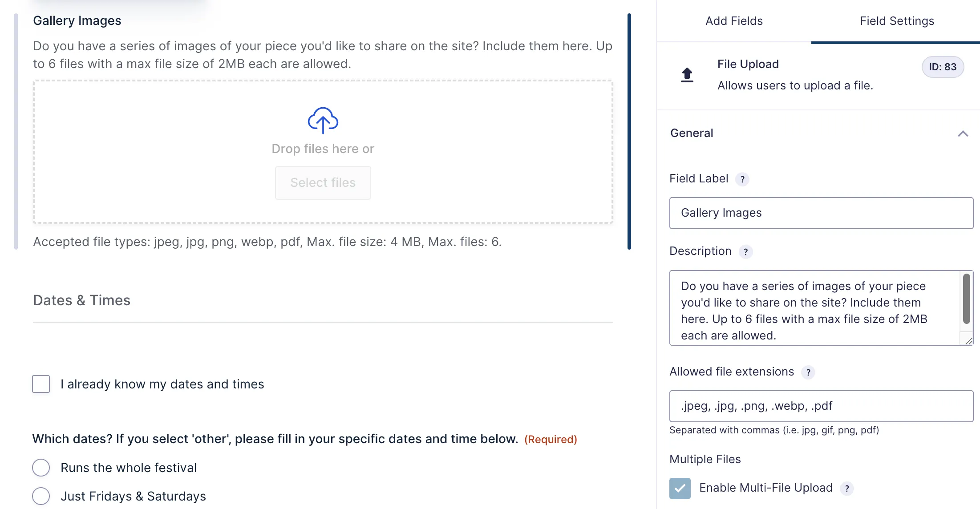Open the Field Label help tooltip icon
Viewport: 980px width, 509px height.
coord(742,179)
